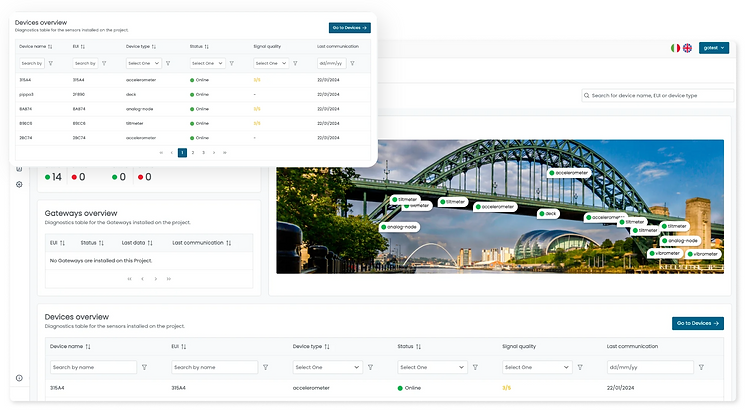The image size is (753, 415).
Task: Expand bottom Status Select One dropdown
Action: pyautogui.click(x=432, y=367)
